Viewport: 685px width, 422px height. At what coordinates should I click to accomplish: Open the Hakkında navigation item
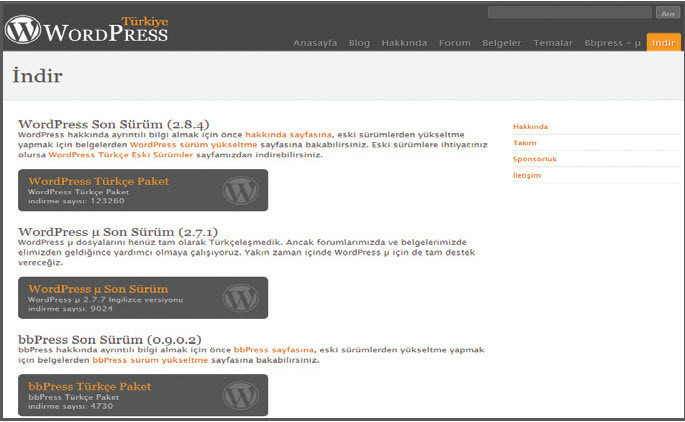pos(404,43)
